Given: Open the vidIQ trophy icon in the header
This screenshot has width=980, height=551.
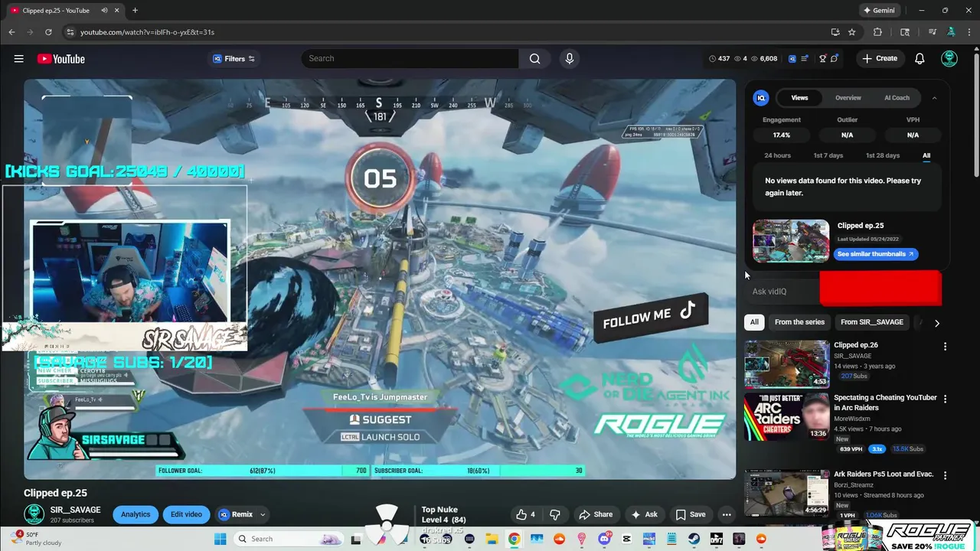Looking at the screenshot, I should tap(822, 59).
